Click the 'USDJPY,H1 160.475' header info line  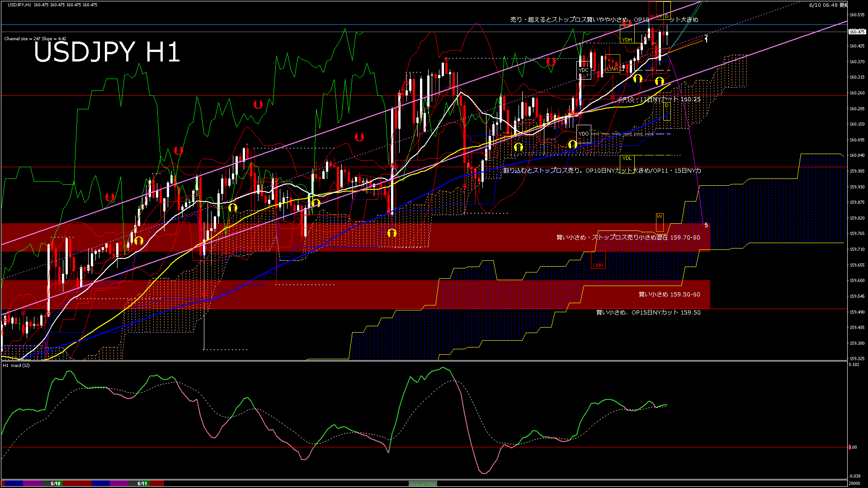click(52, 5)
